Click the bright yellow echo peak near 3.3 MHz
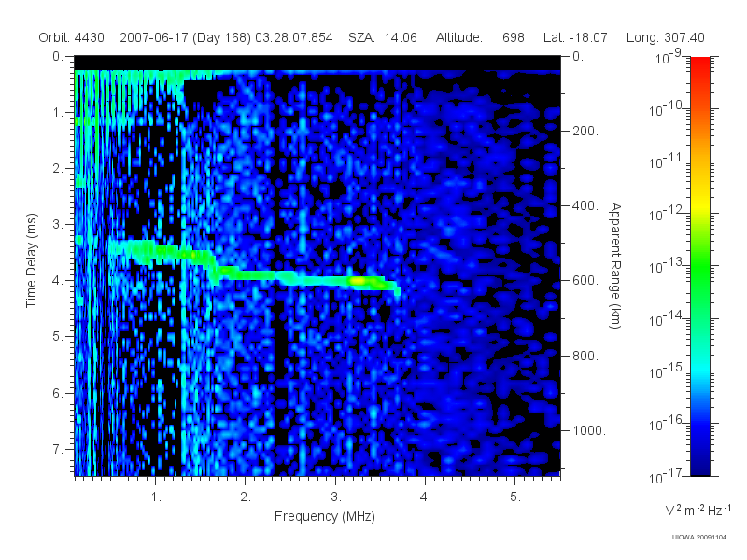 (359, 282)
